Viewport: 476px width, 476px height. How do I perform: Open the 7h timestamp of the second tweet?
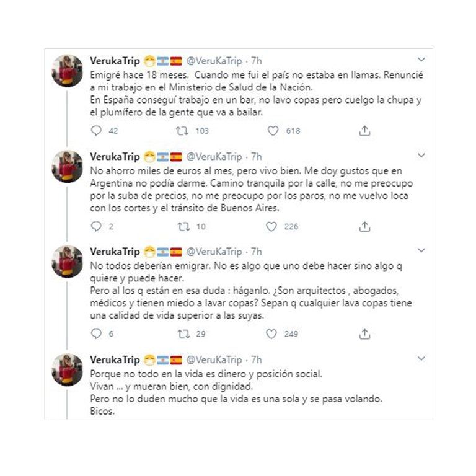click(257, 157)
